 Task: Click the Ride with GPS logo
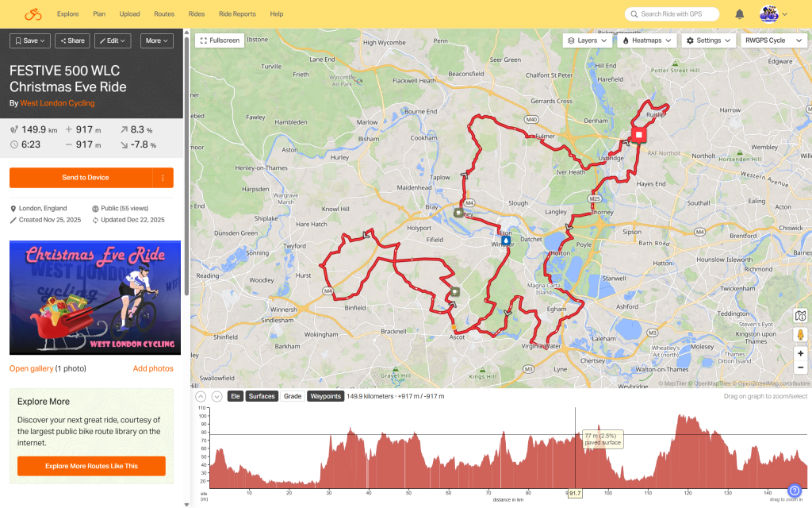point(33,14)
